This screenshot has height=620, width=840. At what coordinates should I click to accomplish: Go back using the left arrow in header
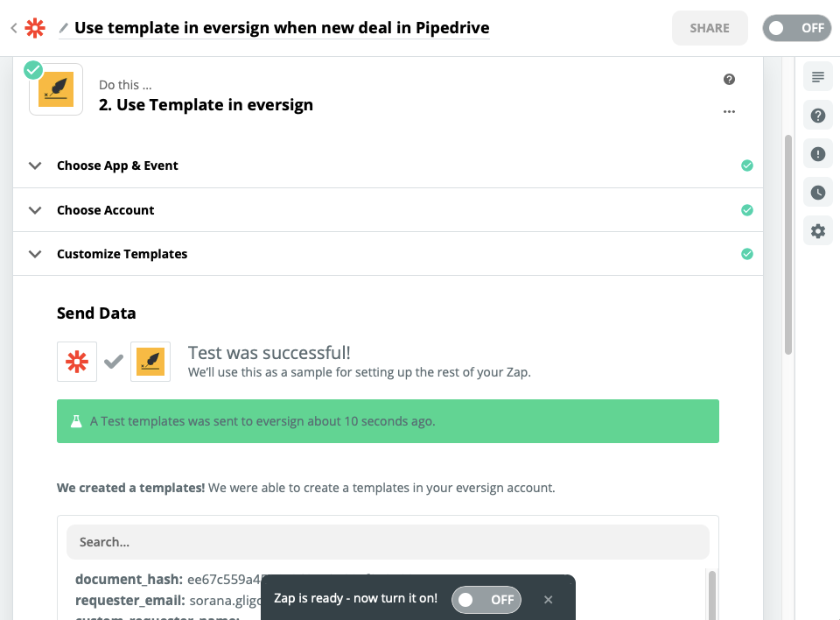point(14,28)
